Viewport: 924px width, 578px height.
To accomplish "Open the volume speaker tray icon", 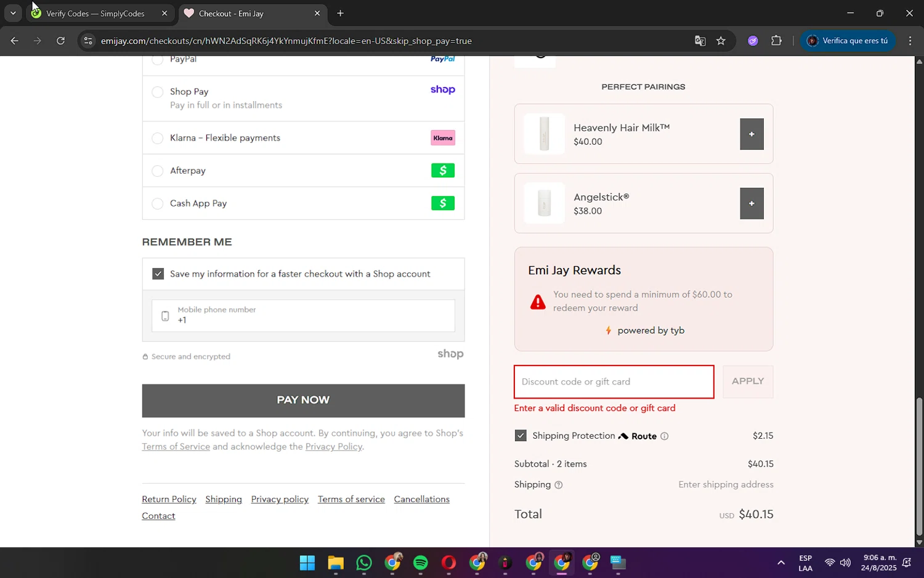I will coord(845,563).
